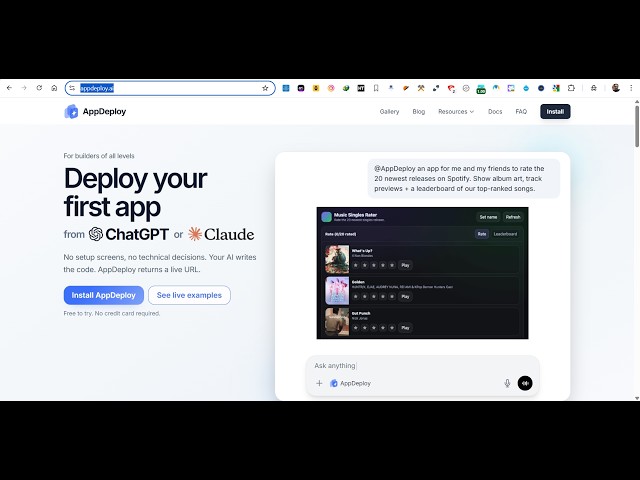640x480 pixels.
Task: Click the black voice mode button
Action: click(x=525, y=383)
